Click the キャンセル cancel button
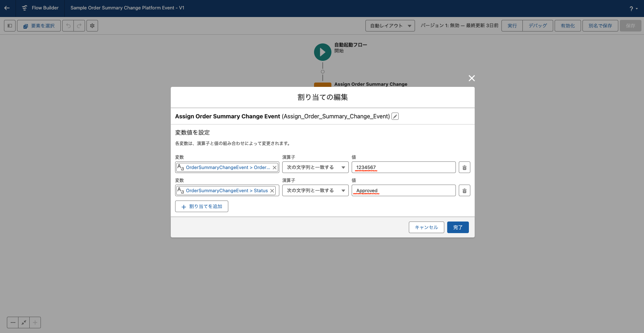Viewport: 644px width, 333px height. [x=427, y=227]
